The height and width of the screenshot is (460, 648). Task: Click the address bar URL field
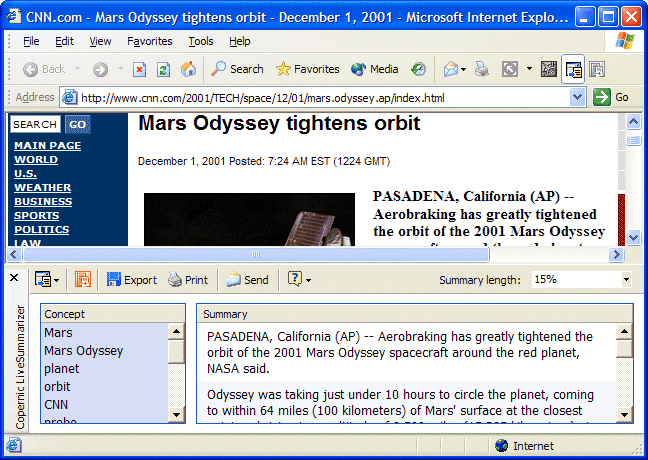click(324, 98)
